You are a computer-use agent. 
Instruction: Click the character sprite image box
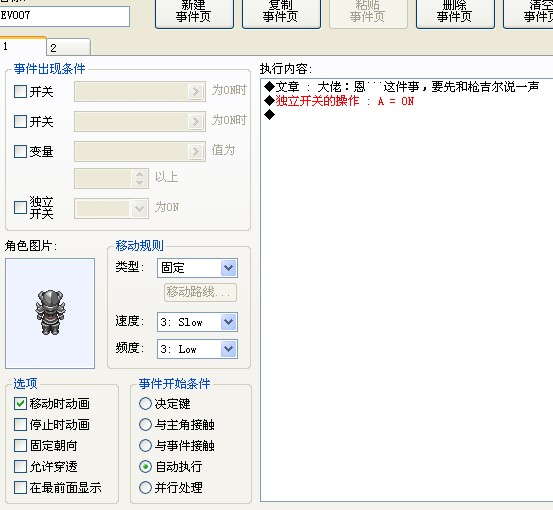[x=50, y=313]
